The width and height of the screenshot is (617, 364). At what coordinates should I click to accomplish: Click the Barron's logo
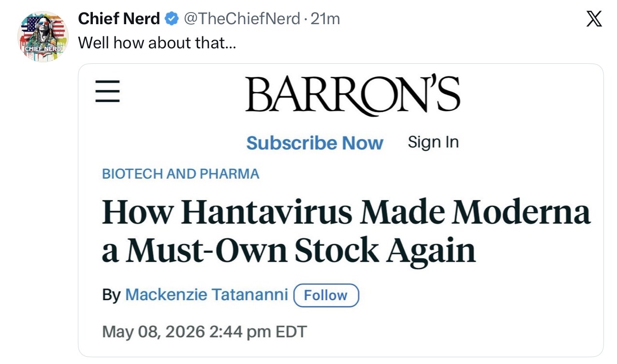click(x=353, y=95)
